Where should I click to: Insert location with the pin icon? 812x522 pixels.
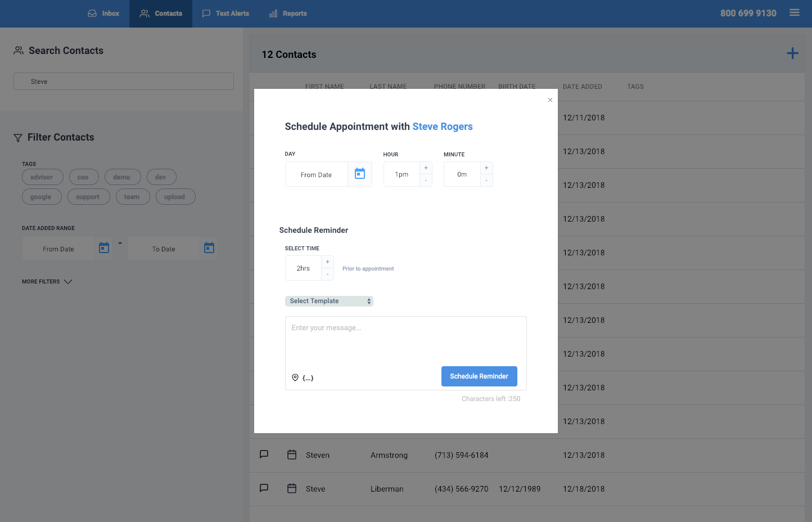(x=295, y=377)
